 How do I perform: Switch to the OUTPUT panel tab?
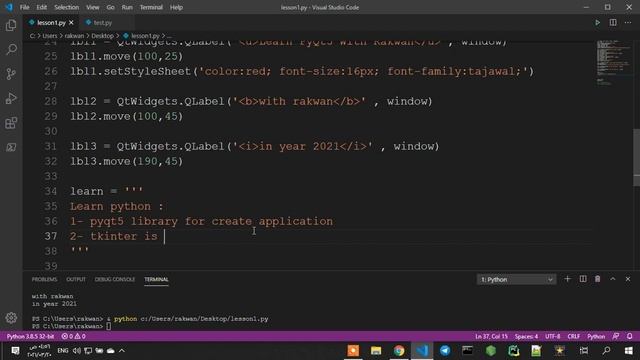coord(76,280)
